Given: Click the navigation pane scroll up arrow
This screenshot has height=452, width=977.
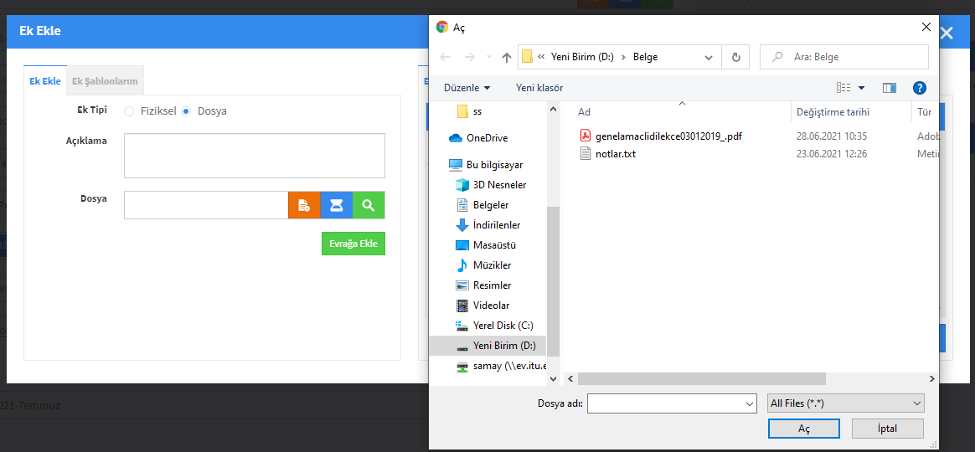Looking at the screenshot, I should point(553,108).
